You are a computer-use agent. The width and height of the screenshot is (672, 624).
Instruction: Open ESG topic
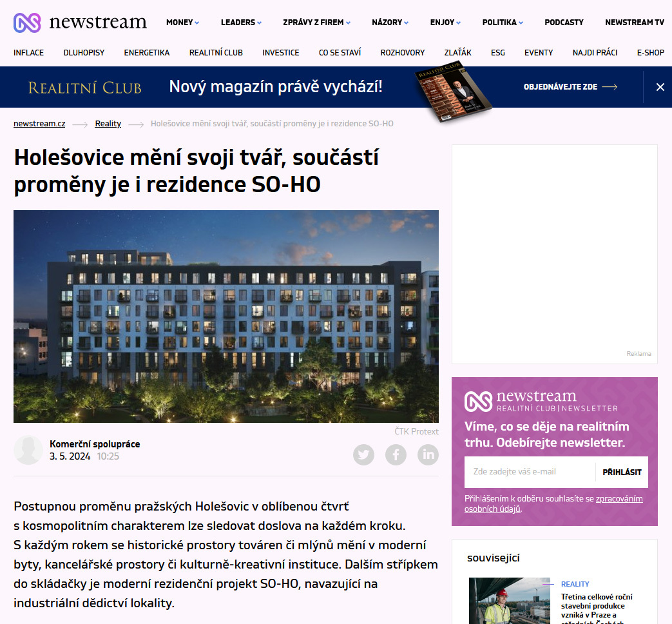(x=498, y=53)
